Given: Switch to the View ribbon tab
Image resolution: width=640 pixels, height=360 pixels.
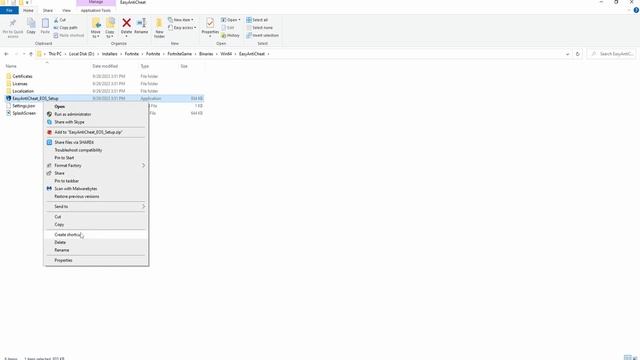Looking at the screenshot, I should pyautogui.click(x=67, y=10).
